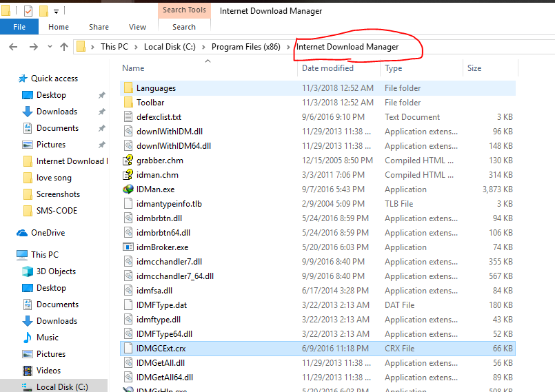Open the View ribbon tab
The height and width of the screenshot is (392, 555).
(x=137, y=27)
